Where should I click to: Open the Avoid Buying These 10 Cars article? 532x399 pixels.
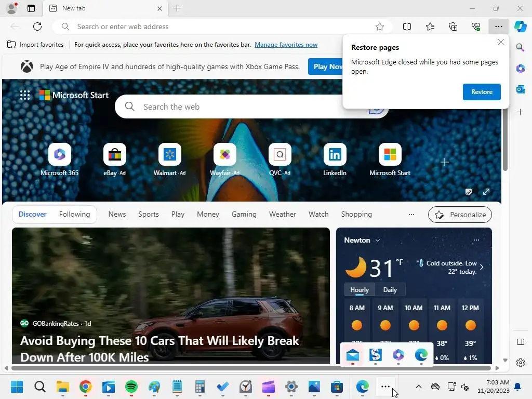click(159, 349)
